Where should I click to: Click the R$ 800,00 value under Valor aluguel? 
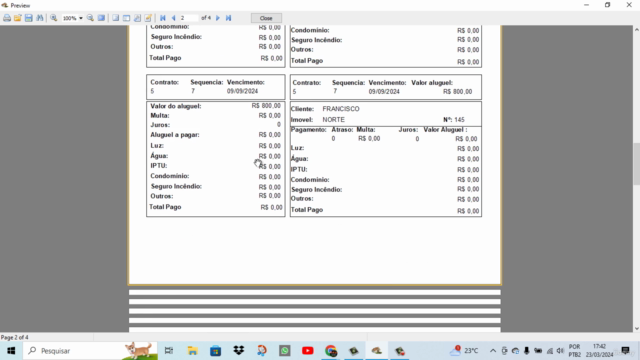[457, 92]
